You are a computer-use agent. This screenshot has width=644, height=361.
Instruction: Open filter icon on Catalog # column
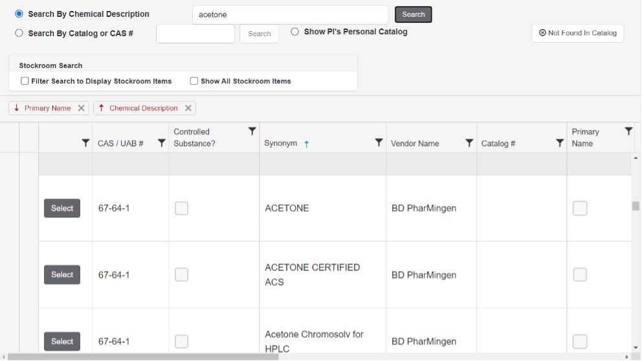pos(560,143)
